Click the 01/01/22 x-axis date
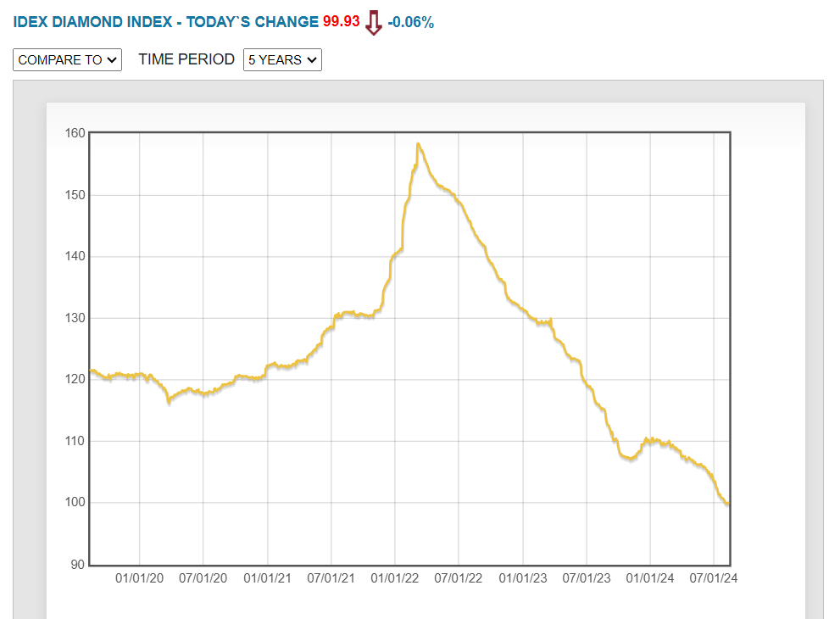840x619 pixels. click(395, 578)
